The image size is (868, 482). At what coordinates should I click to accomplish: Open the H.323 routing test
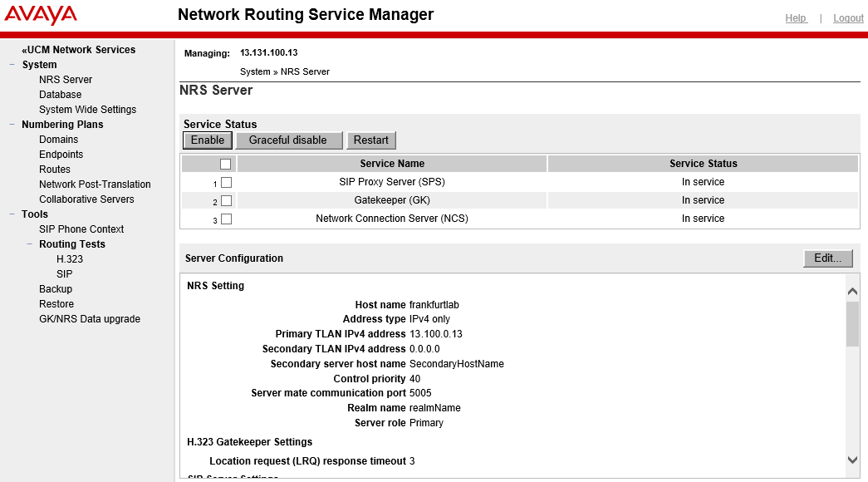70,258
